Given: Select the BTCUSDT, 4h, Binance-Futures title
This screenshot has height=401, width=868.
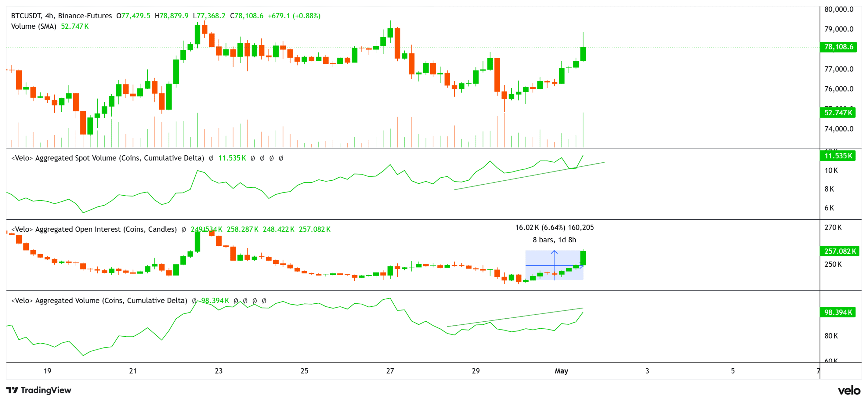Looking at the screenshot, I should (61, 16).
